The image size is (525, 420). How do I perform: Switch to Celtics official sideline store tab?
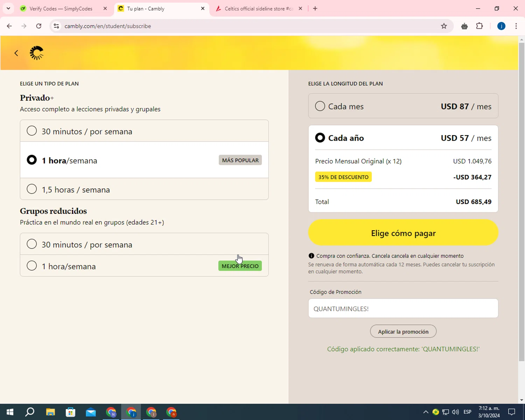[x=259, y=8]
